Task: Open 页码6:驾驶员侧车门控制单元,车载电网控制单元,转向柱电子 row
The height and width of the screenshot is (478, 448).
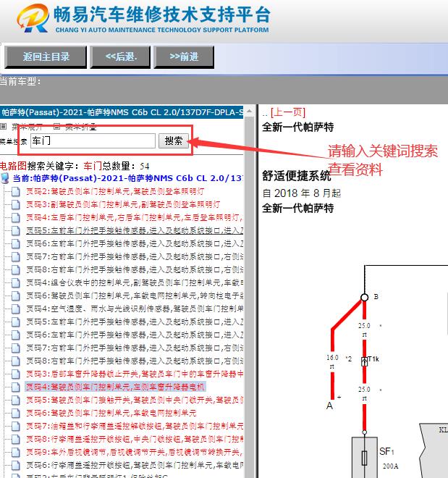Action: 135,295
